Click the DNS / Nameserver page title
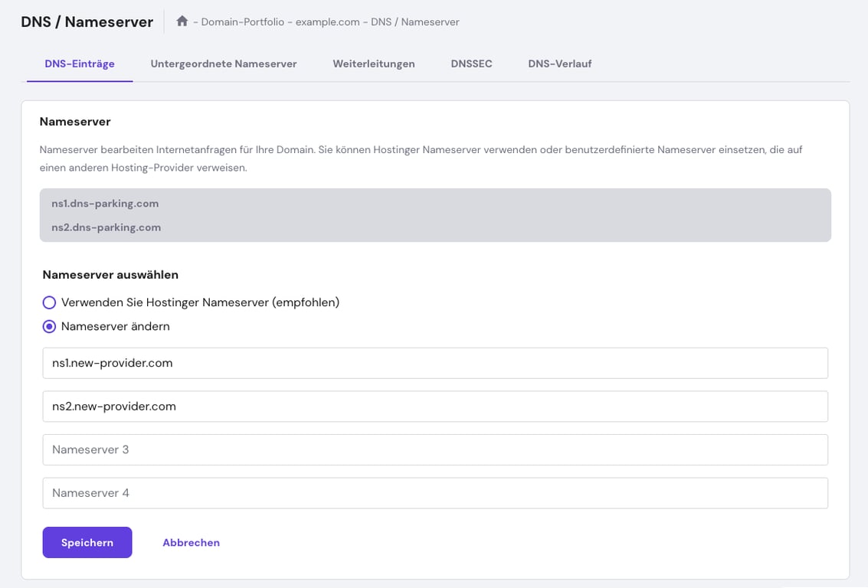 point(86,21)
